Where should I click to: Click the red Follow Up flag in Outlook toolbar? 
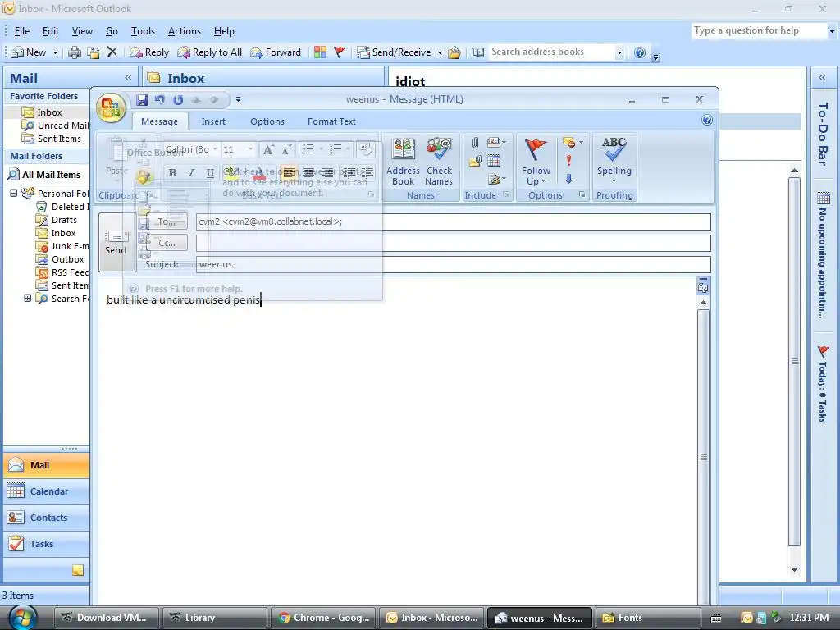point(339,52)
